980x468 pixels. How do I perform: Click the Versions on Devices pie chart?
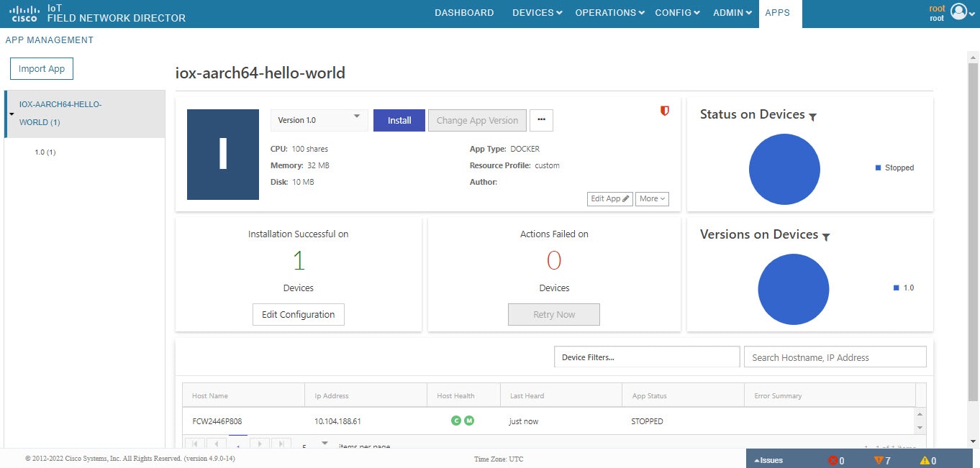(x=794, y=290)
